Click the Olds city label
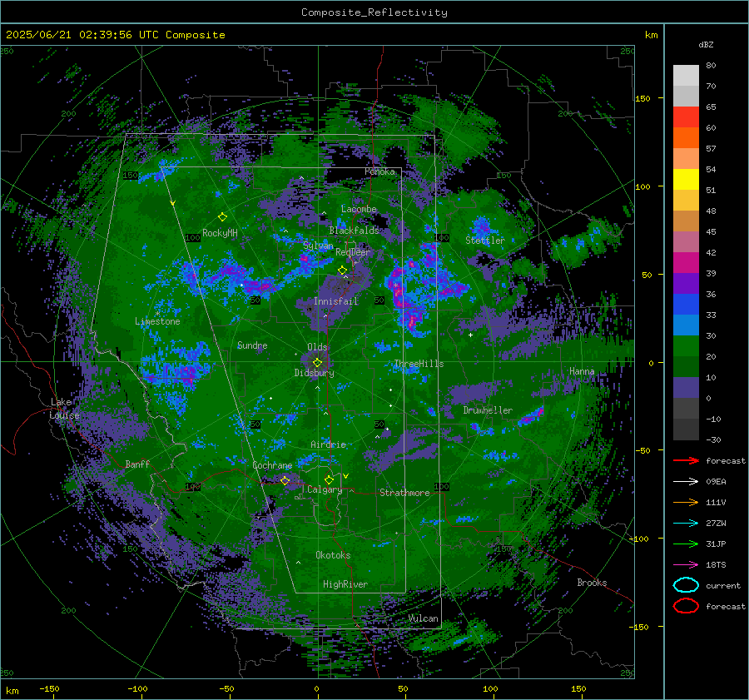The image size is (749, 700). pyautogui.click(x=317, y=347)
